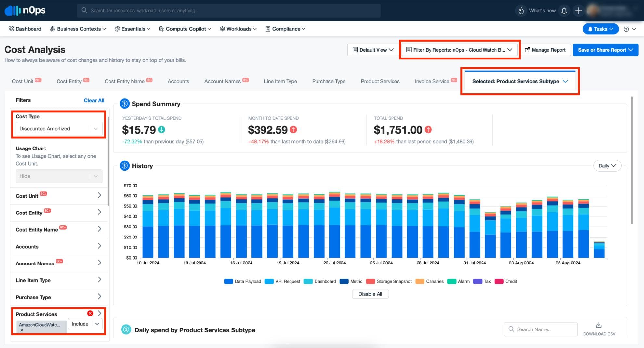Click the Save or Share Report button
The width and height of the screenshot is (644, 348).
pos(605,50)
